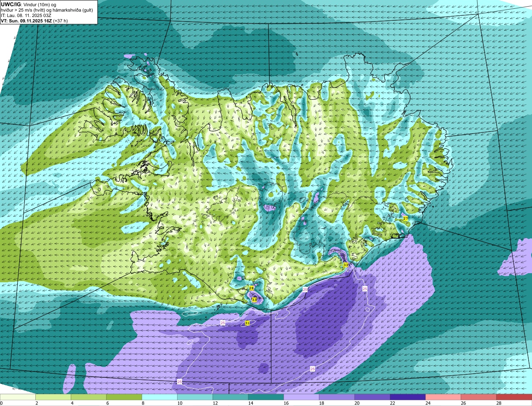Click the colorbar tick label '22'

tap(392, 403)
